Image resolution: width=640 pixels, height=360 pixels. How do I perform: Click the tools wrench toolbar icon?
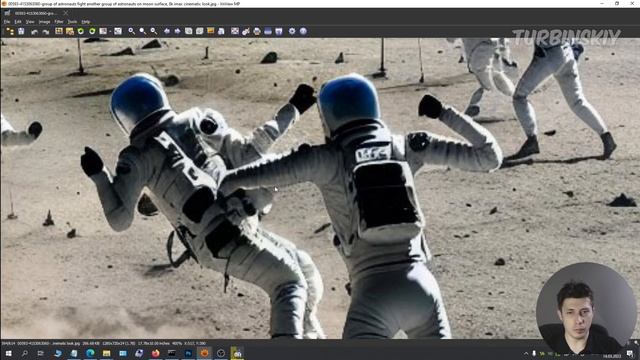pyautogui.click(x=246, y=31)
